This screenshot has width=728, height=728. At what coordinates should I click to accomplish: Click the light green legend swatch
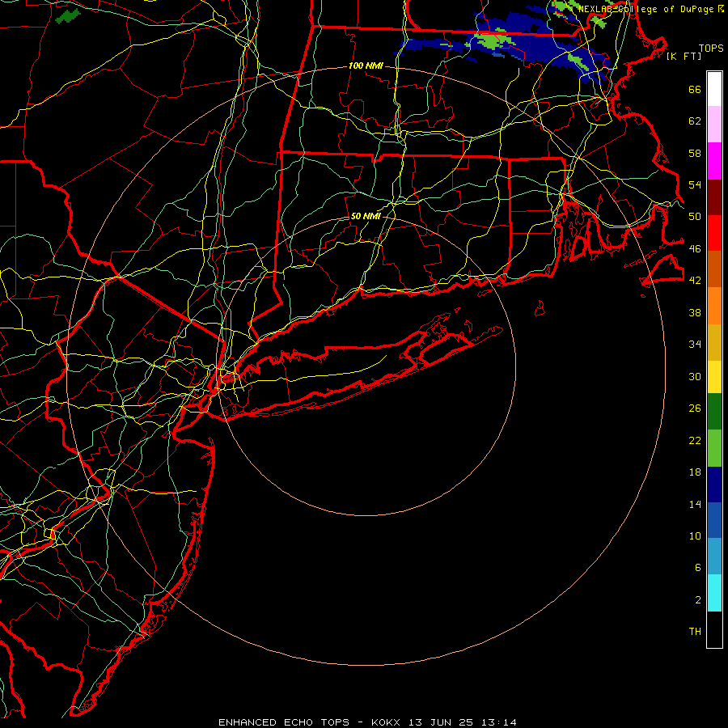click(714, 448)
